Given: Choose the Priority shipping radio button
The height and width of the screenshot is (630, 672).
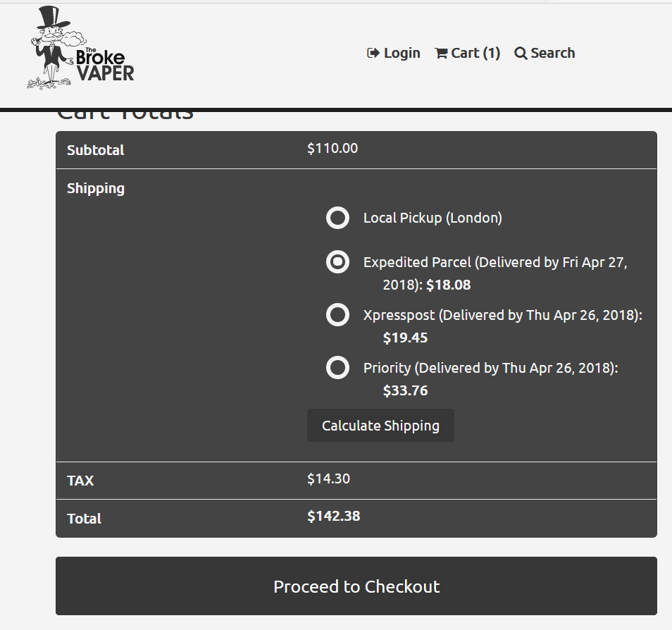Looking at the screenshot, I should pyautogui.click(x=337, y=368).
